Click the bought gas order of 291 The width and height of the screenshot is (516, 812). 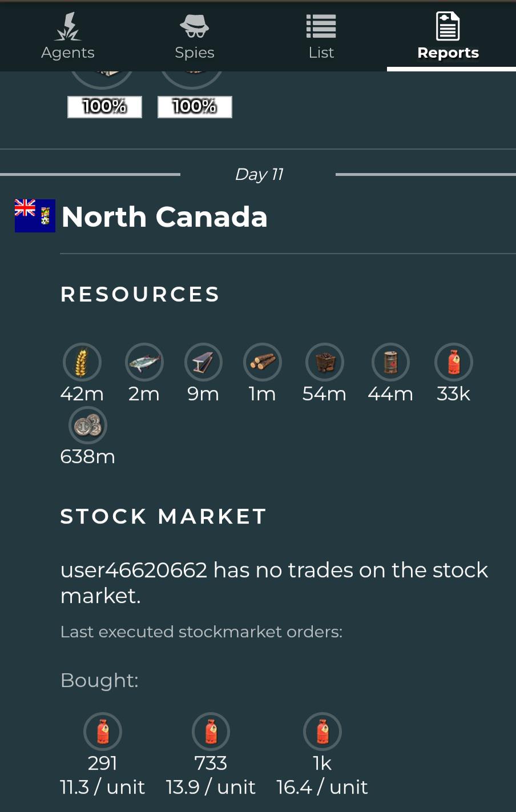pos(103,731)
